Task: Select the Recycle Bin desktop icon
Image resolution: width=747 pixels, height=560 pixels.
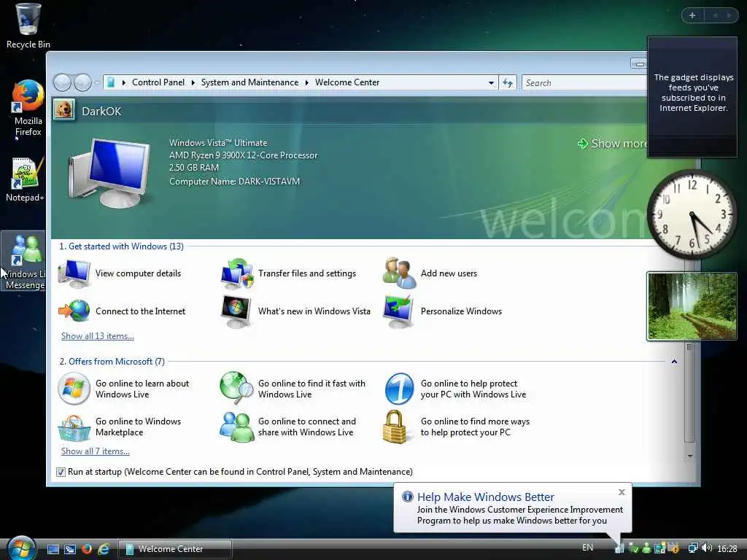Action: click(28, 26)
